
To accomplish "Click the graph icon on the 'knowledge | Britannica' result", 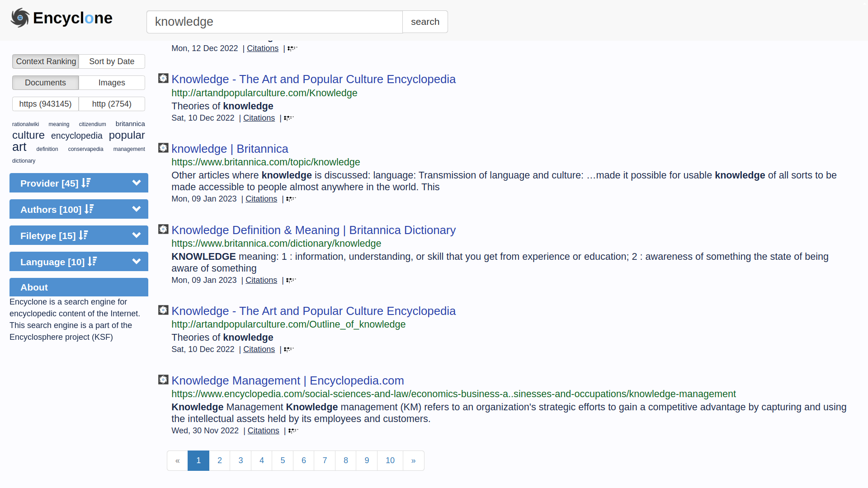I will [291, 199].
